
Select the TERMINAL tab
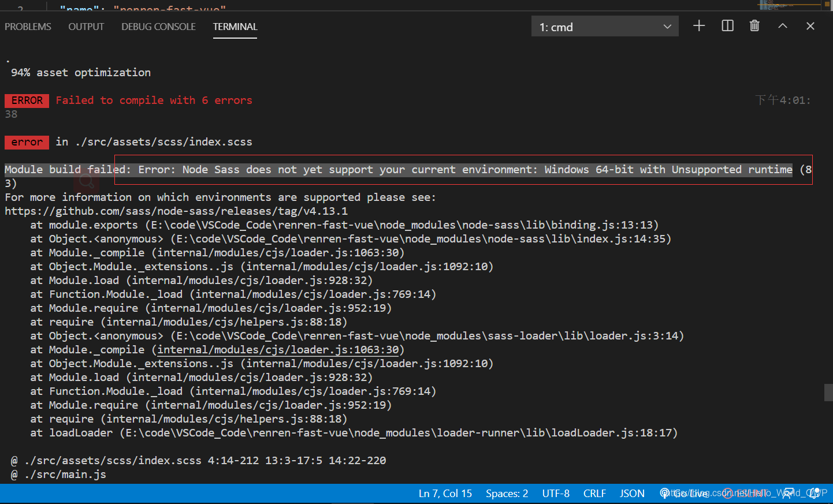(x=235, y=27)
